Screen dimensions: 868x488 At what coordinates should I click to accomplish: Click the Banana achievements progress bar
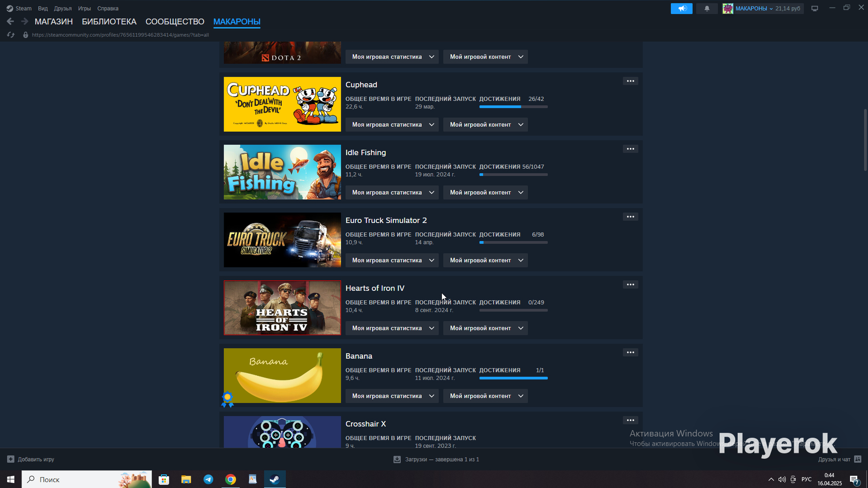514,378
